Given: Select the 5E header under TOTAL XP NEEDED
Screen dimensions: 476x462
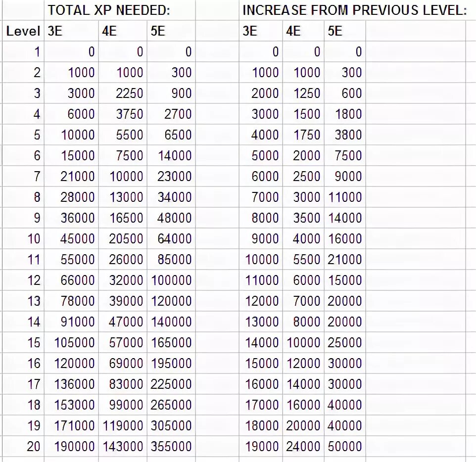Looking at the screenshot, I should click(171, 31).
